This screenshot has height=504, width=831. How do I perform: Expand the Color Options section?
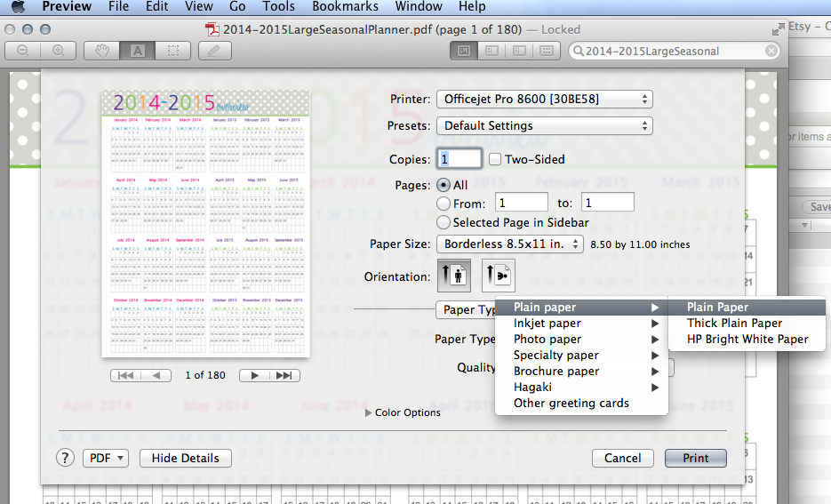[x=368, y=412]
